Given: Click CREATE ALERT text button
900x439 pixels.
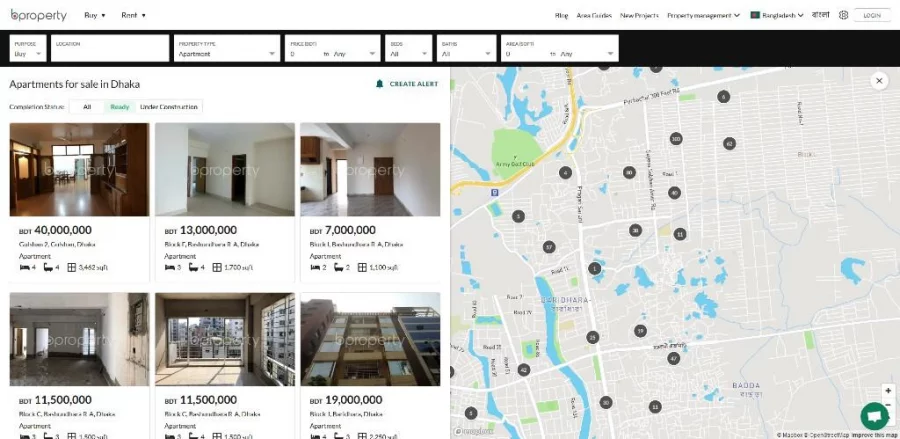Looking at the screenshot, I should point(414,84).
